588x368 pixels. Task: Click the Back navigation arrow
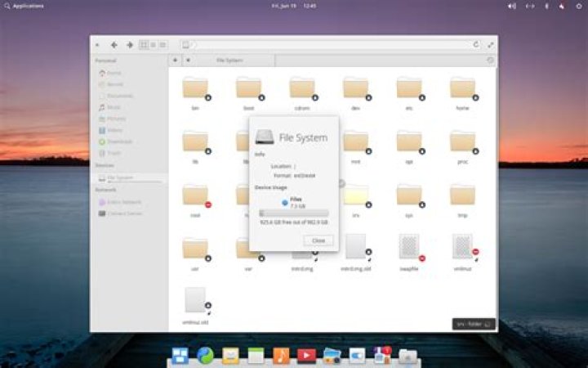114,45
